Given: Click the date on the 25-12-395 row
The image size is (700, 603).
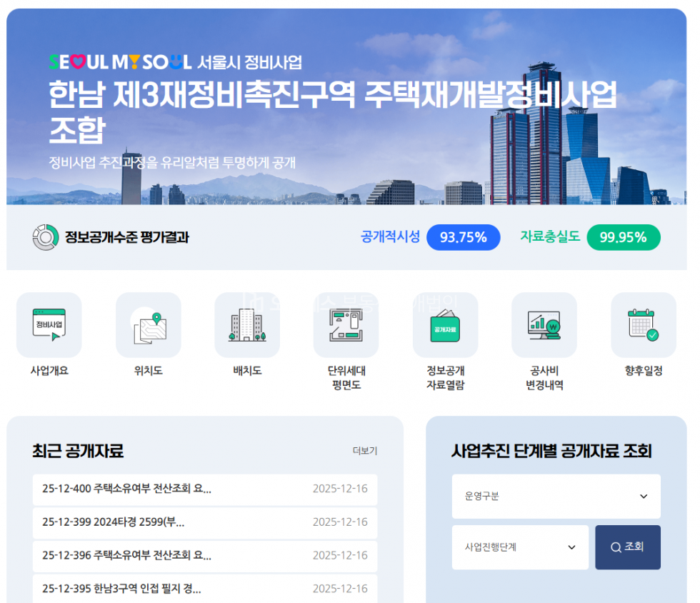Looking at the screenshot, I should tap(340, 589).
